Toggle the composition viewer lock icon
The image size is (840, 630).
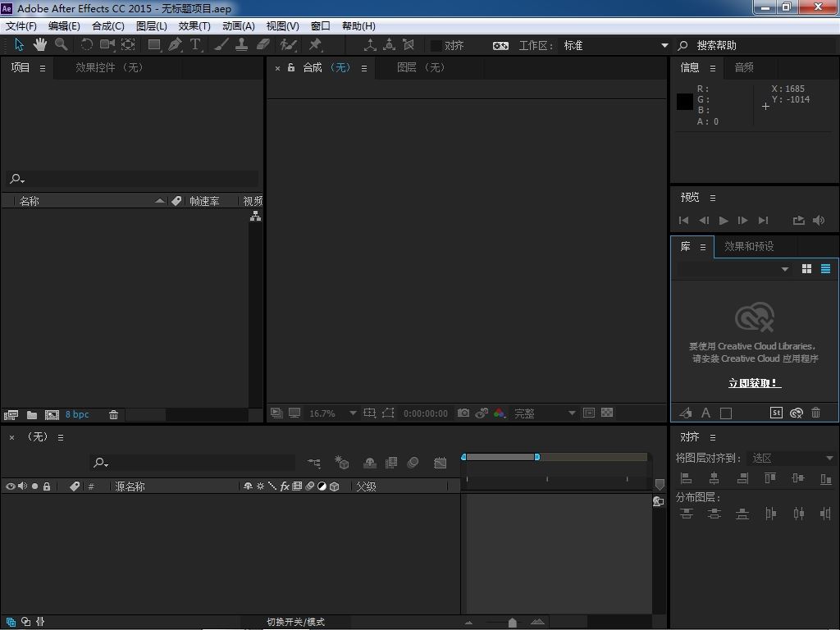291,67
